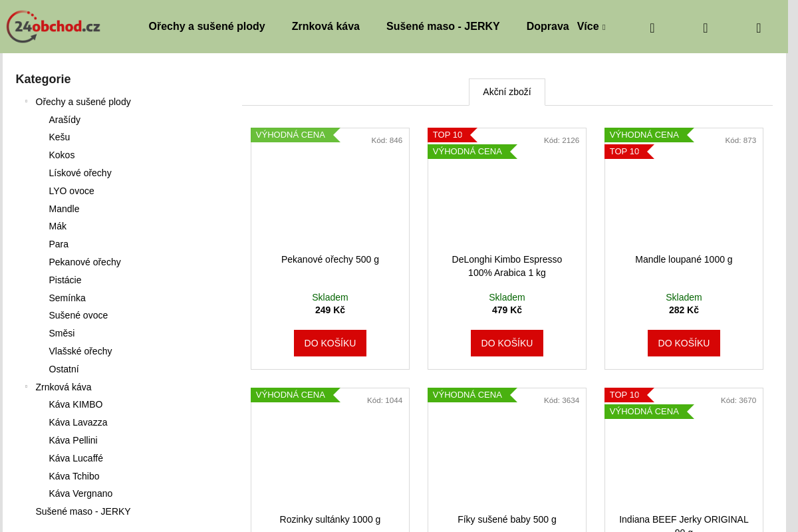The height and width of the screenshot is (532, 798).
Task: Add Mandle loupané 1000 g to cart
Action: pos(684,343)
